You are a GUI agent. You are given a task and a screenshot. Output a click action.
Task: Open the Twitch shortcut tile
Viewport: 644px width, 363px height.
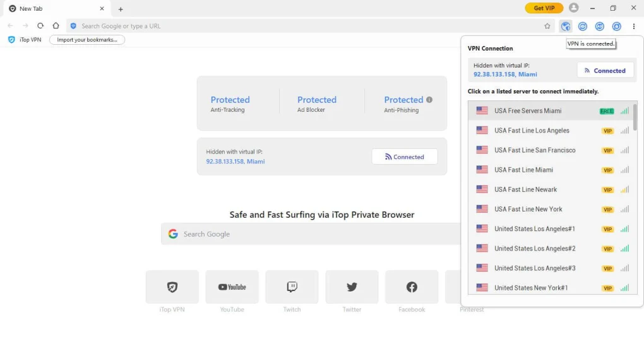pyautogui.click(x=292, y=287)
